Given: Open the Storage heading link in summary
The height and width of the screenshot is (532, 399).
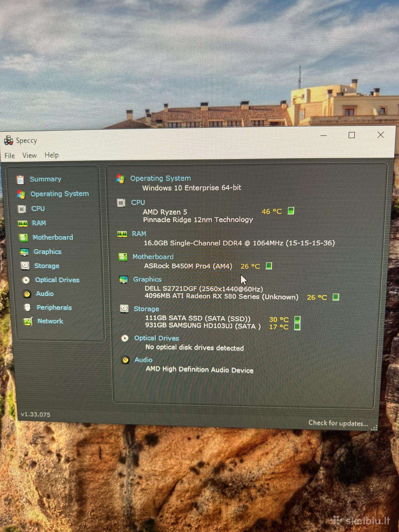Looking at the screenshot, I should pos(146,309).
